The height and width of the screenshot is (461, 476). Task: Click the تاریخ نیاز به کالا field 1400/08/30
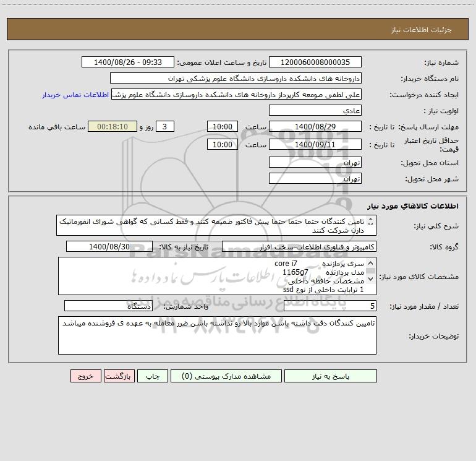tap(109, 246)
